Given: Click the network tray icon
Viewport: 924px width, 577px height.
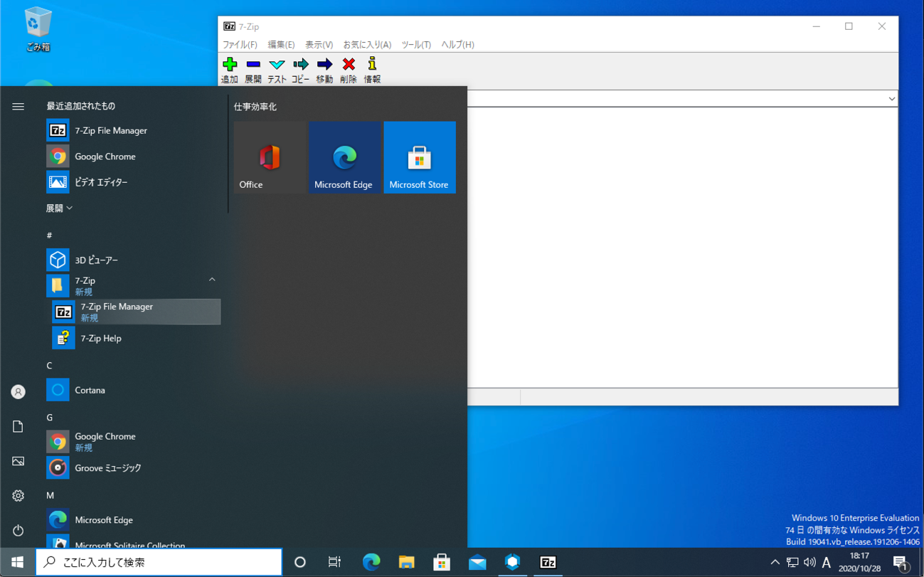Looking at the screenshot, I should click(x=792, y=562).
